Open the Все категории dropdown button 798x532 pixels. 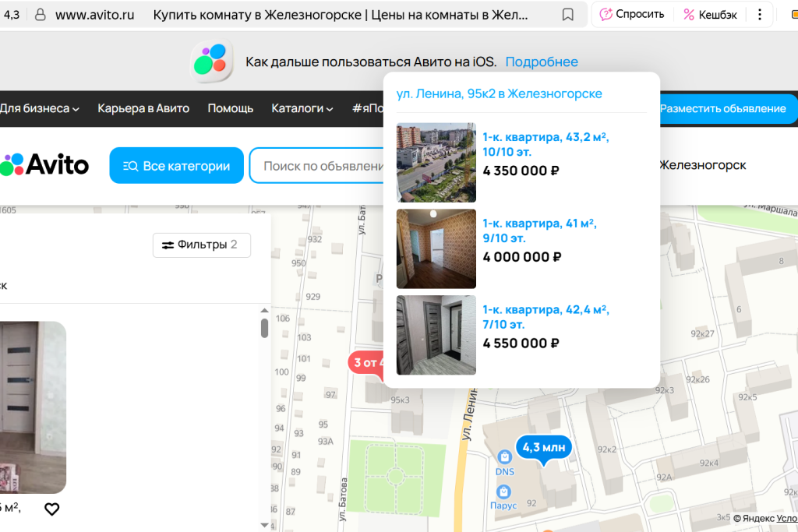pos(176,165)
